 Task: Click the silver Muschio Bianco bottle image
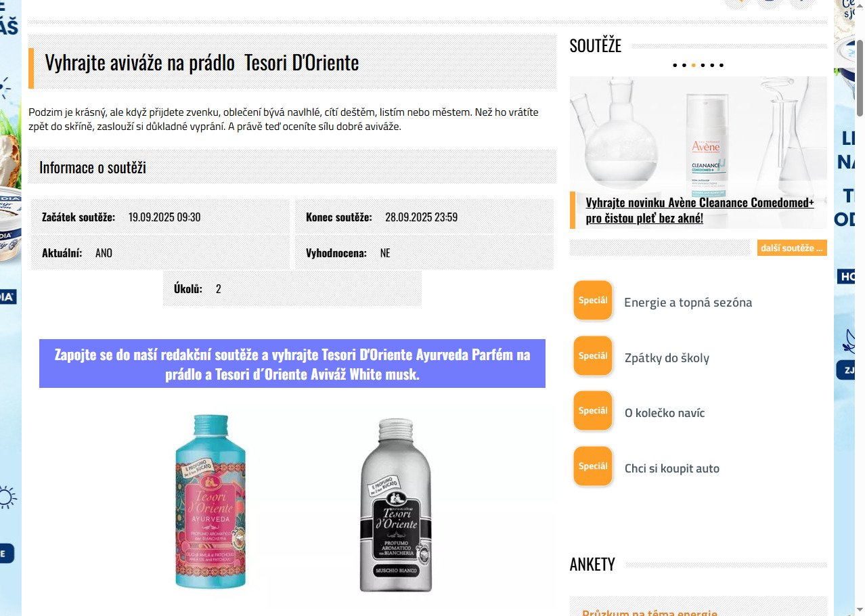pyautogui.click(x=396, y=505)
